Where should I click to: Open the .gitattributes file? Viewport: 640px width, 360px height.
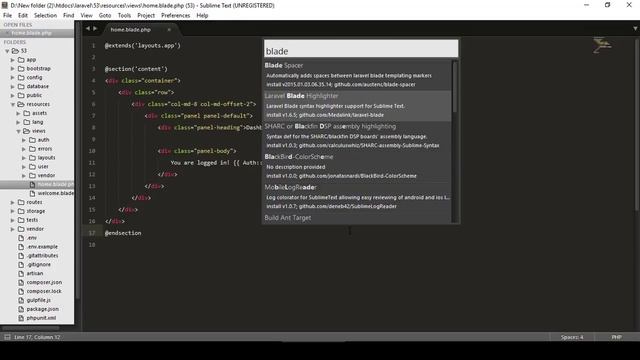click(x=42, y=256)
